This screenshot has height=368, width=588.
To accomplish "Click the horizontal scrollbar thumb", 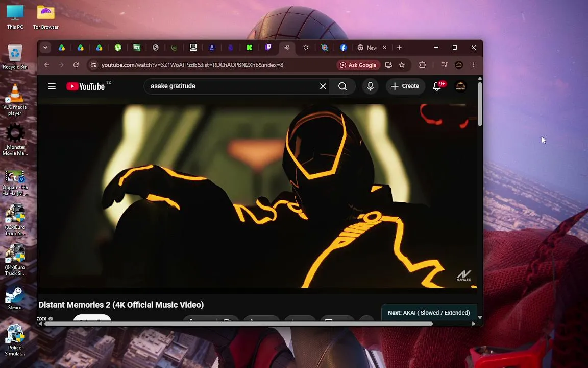I will point(238,324).
